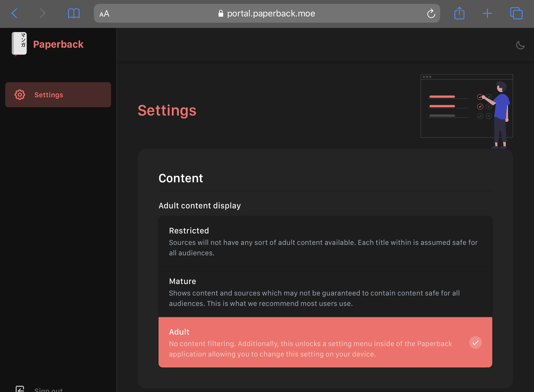Reload the page with the refresh icon
This screenshot has width=534, height=392.
[x=431, y=13]
